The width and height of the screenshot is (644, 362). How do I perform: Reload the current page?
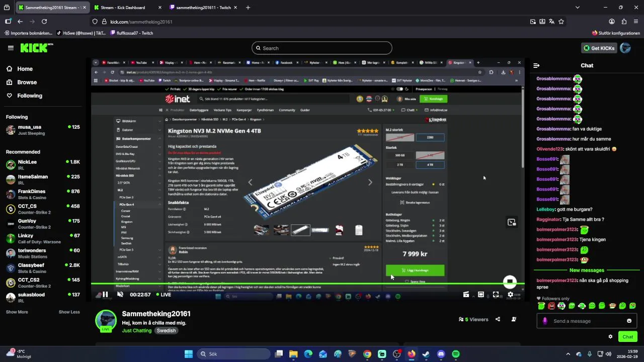(x=44, y=22)
